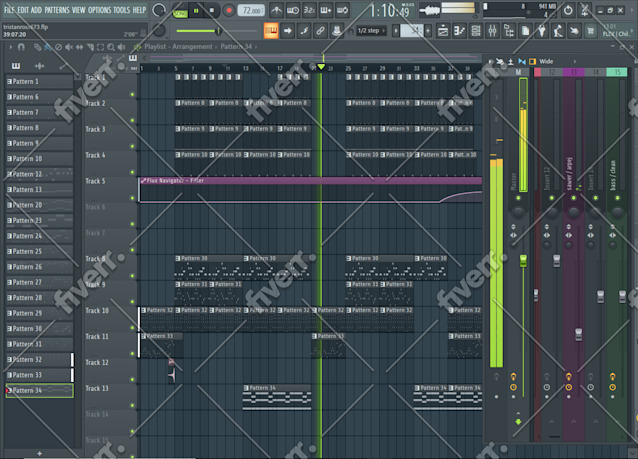Viewport: 638px width, 459px height.
Task: Toggle orange typing keyboard to piano icon
Action: click(271, 31)
